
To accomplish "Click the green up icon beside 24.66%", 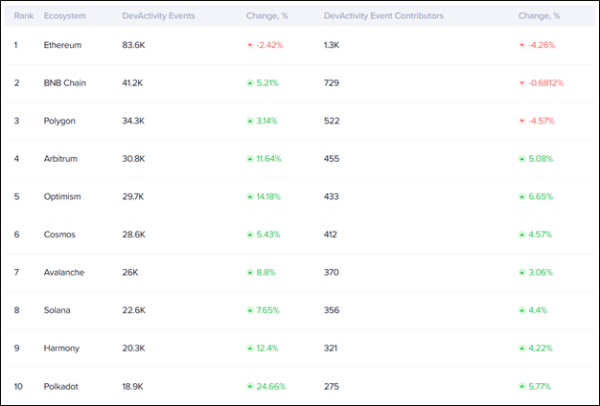I will tap(251, 384).
